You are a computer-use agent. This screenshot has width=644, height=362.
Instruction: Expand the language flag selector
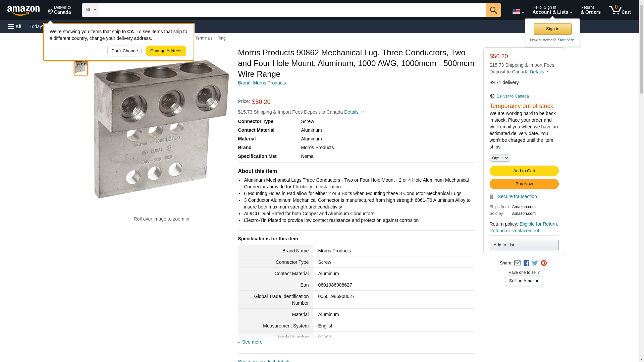pos(518,11)
